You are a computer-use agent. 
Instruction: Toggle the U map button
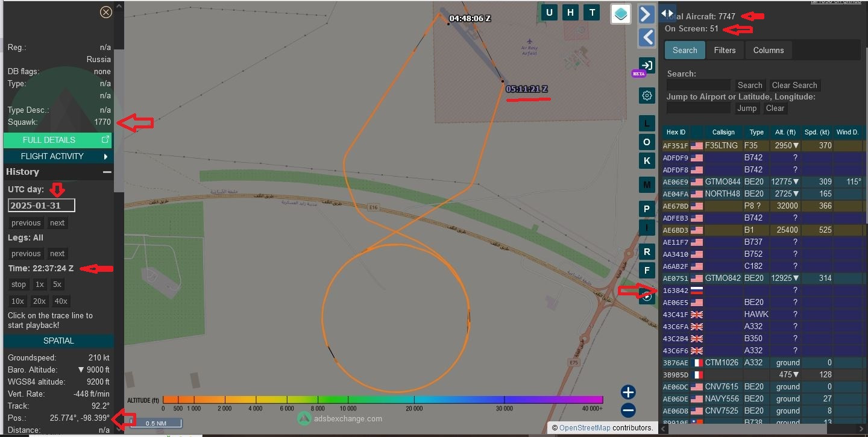coord(549,13)
